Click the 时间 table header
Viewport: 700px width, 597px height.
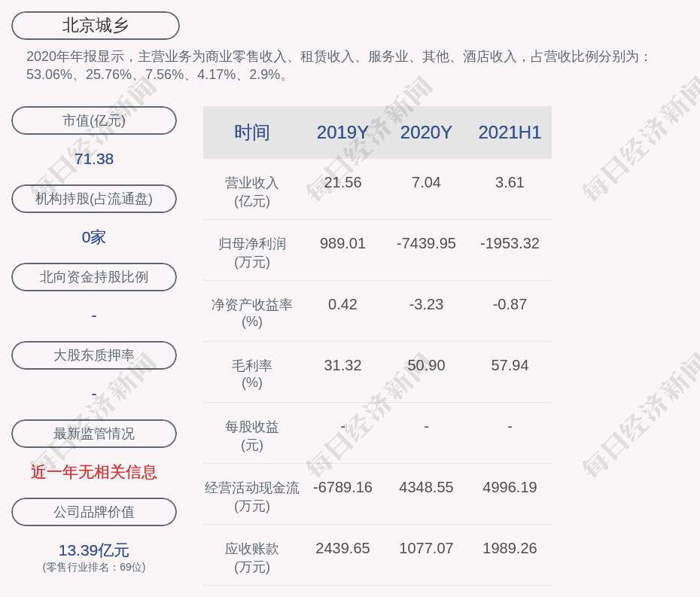(x=251, y=132)
